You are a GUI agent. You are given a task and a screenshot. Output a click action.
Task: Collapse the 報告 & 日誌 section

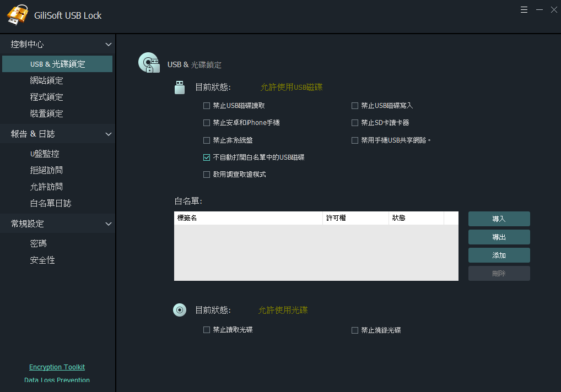pyautogui.click(x=109, y=134)
